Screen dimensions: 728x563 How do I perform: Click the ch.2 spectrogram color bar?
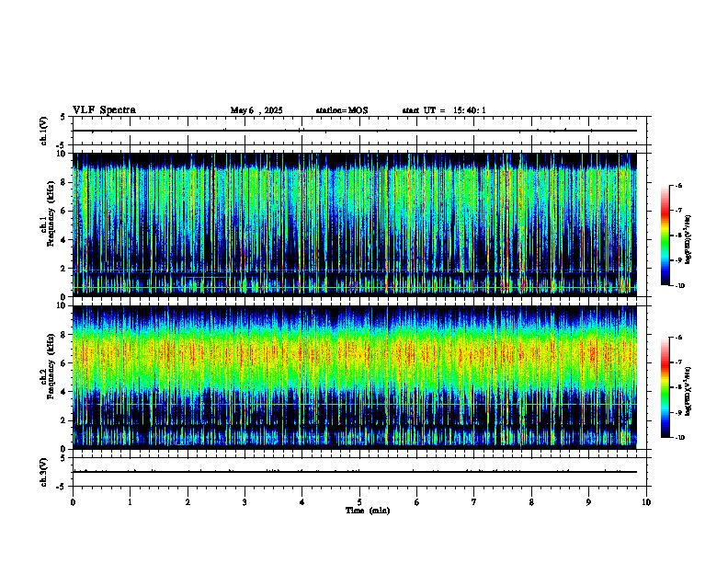(665, 387)
